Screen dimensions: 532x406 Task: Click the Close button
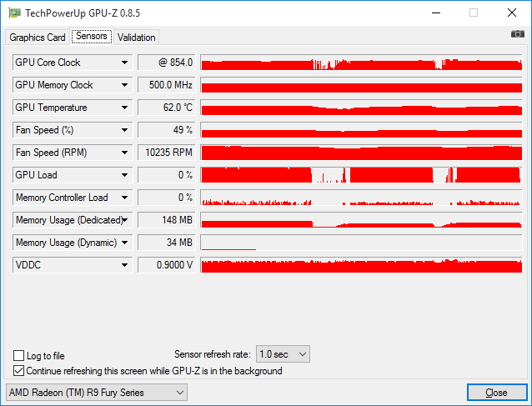497,393
